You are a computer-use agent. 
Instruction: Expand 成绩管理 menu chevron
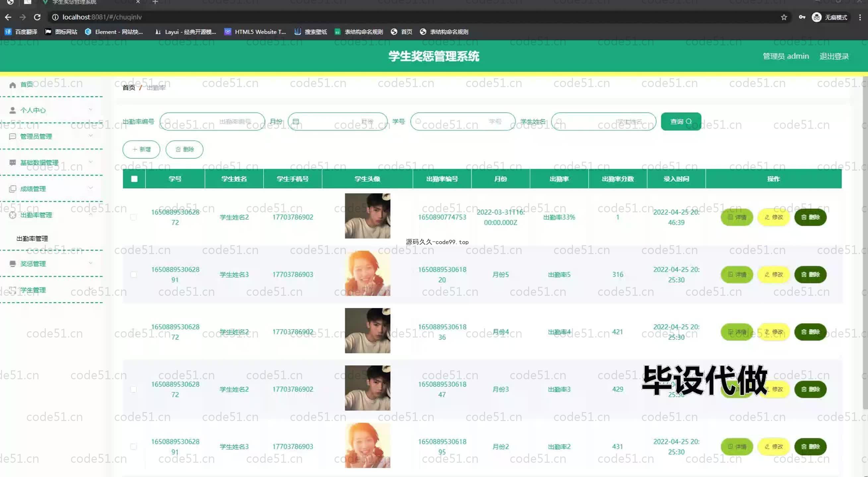click(x=90, y=188)
